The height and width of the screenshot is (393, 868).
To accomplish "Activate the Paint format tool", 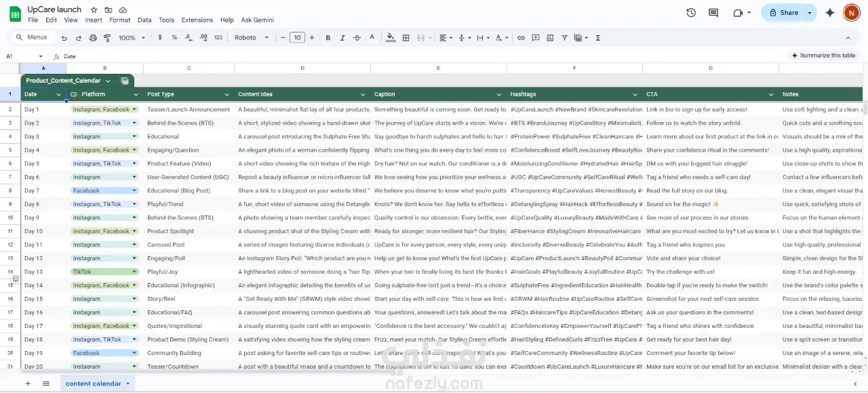I will coord(107,38).
